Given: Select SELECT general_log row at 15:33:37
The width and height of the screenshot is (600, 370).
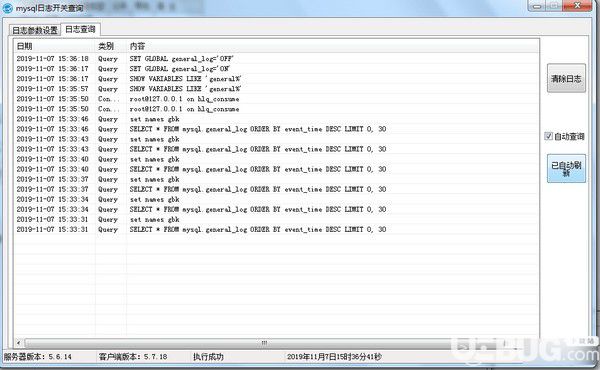Looking at the screenshot, I should 276,189.
